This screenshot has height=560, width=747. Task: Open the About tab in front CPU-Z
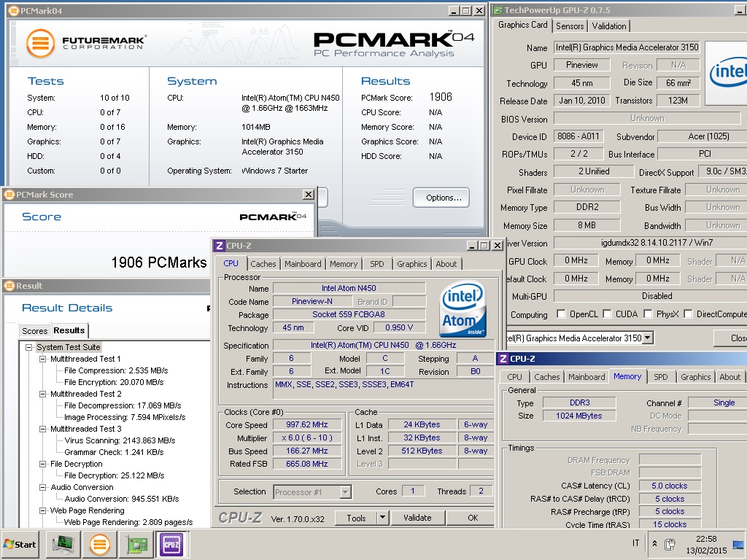point(446,264)
